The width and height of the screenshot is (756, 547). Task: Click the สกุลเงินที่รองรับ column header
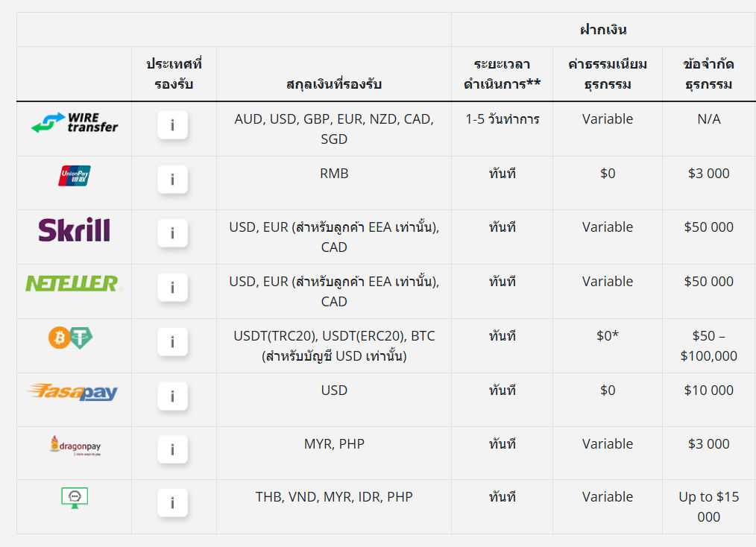[x=333, y=83]
